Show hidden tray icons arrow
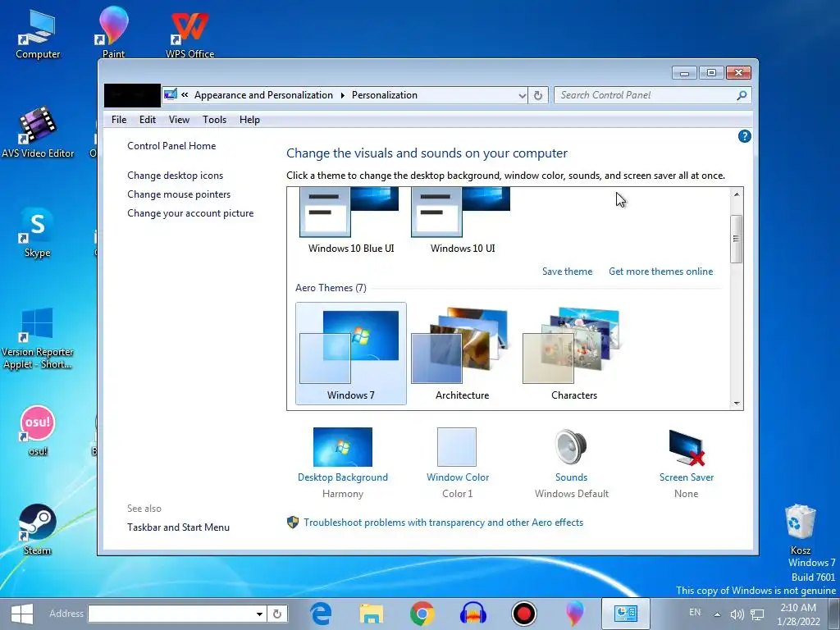This screenshot has height=630, width=840. (x=717, y=614)
